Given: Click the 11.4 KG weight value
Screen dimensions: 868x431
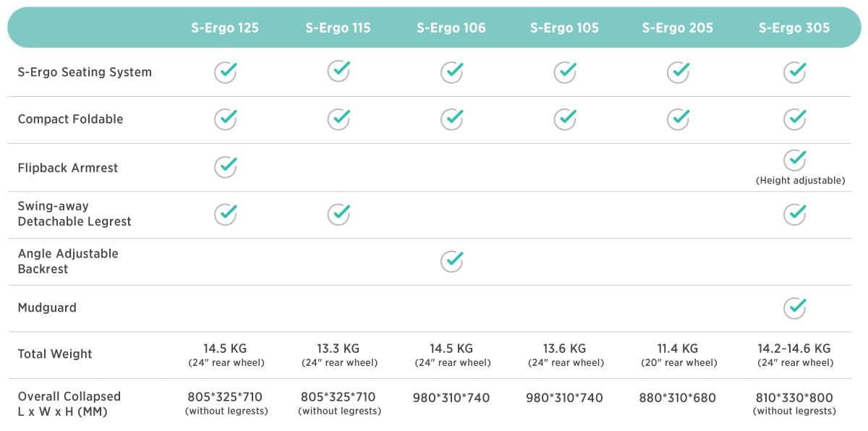Looking at the screenshot, I should tap(678, 349).
